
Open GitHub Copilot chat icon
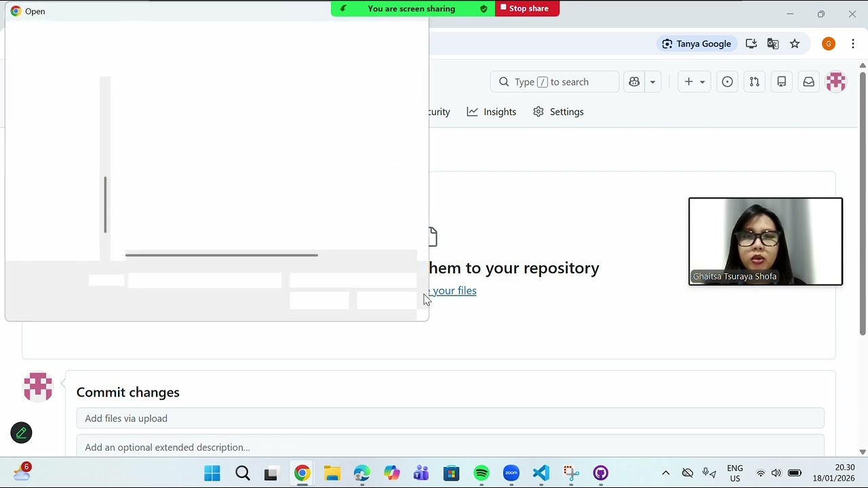click(634, 82)
